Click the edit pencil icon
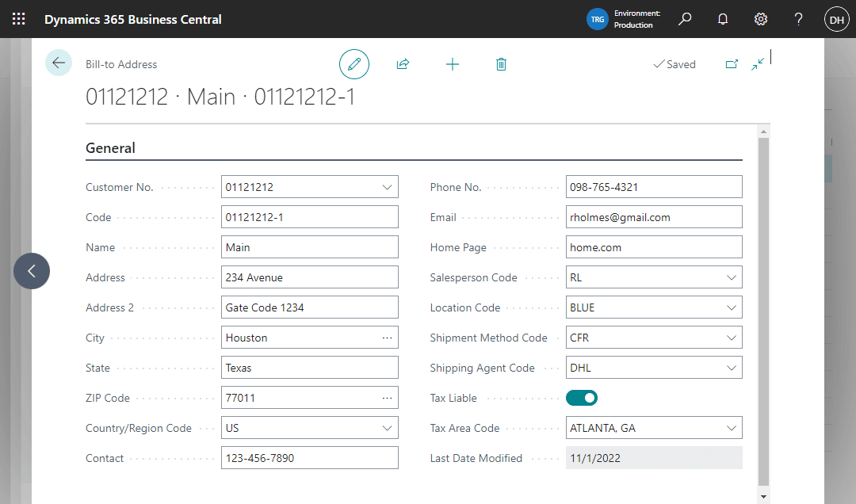The image size is (856, 504). [354, 64]
